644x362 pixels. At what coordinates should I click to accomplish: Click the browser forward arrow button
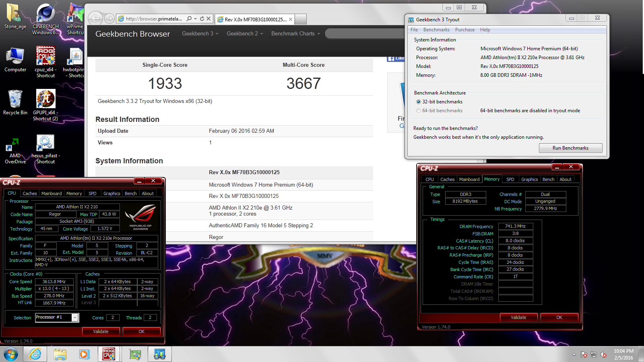(109, 19)
